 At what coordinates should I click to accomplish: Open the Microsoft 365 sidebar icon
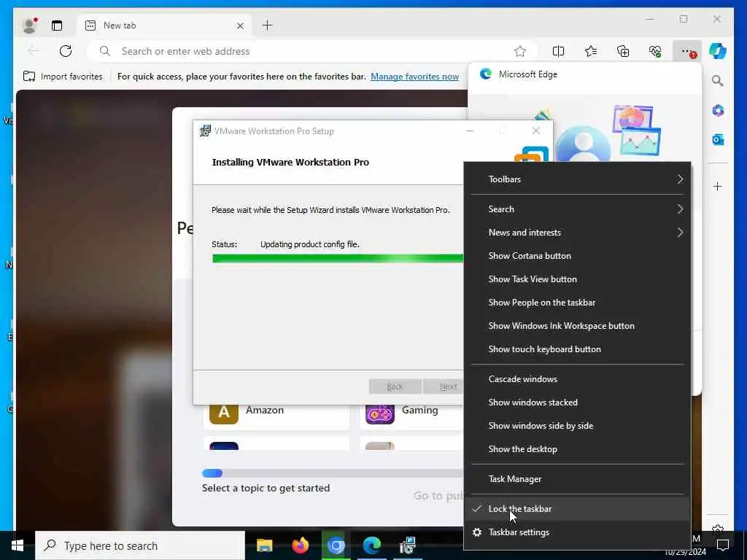[718, 111]
